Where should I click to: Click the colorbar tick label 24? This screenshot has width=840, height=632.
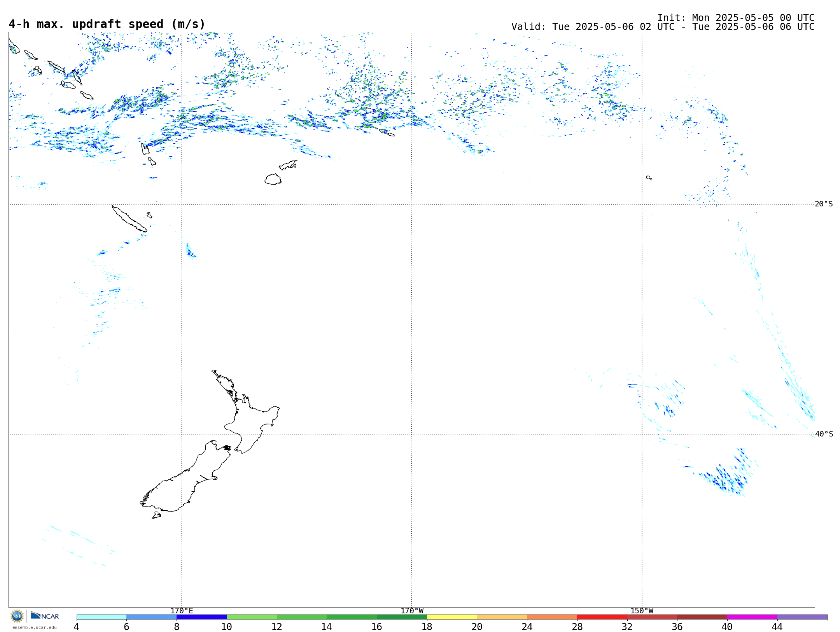[527, 627]
